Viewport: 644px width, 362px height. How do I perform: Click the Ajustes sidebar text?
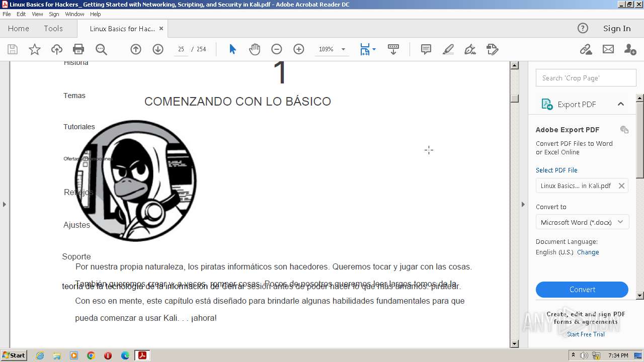tap(76, 225)
